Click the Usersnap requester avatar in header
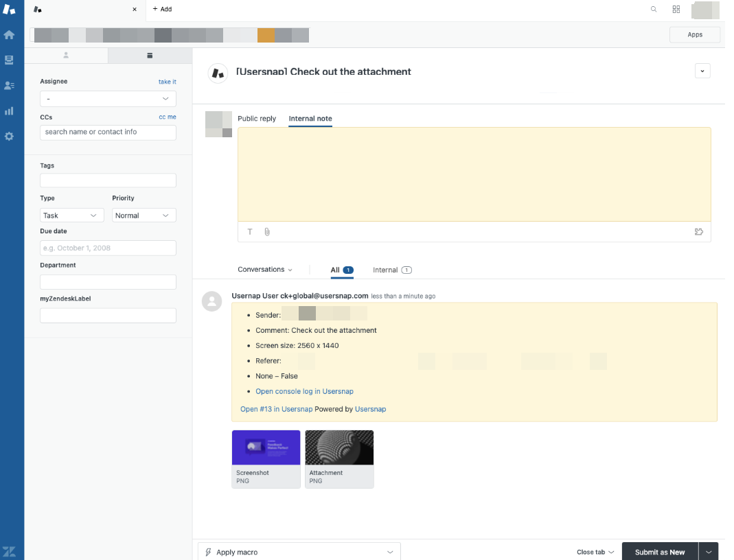The height and width of the screenshot is (560, 734). tap(218, 73)
